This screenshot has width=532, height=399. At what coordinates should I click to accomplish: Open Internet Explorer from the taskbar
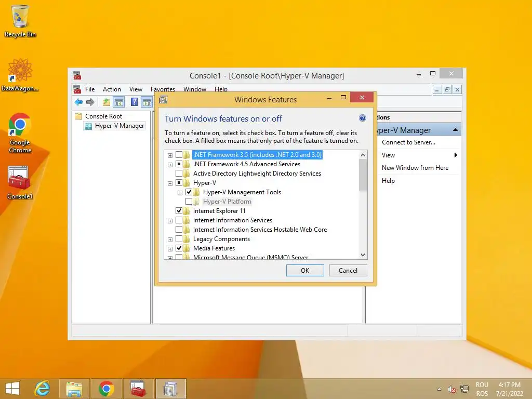coord(43,389)
